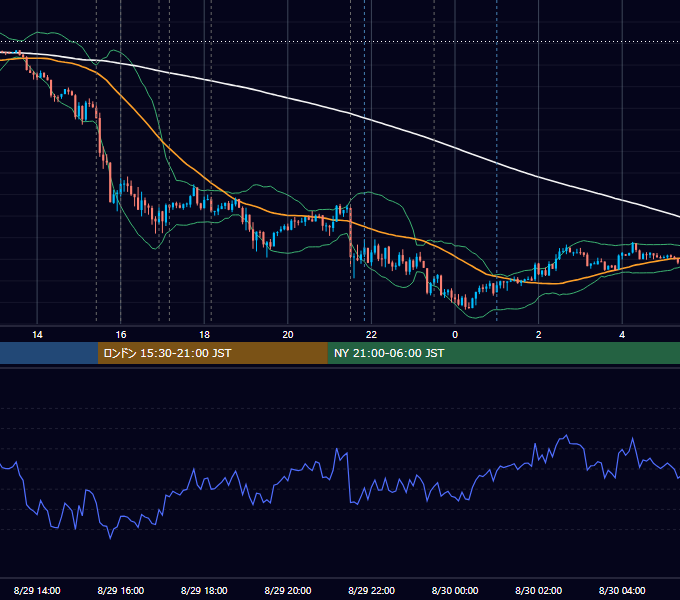Click the 8/29 22:00 time label

pos(371,590)
